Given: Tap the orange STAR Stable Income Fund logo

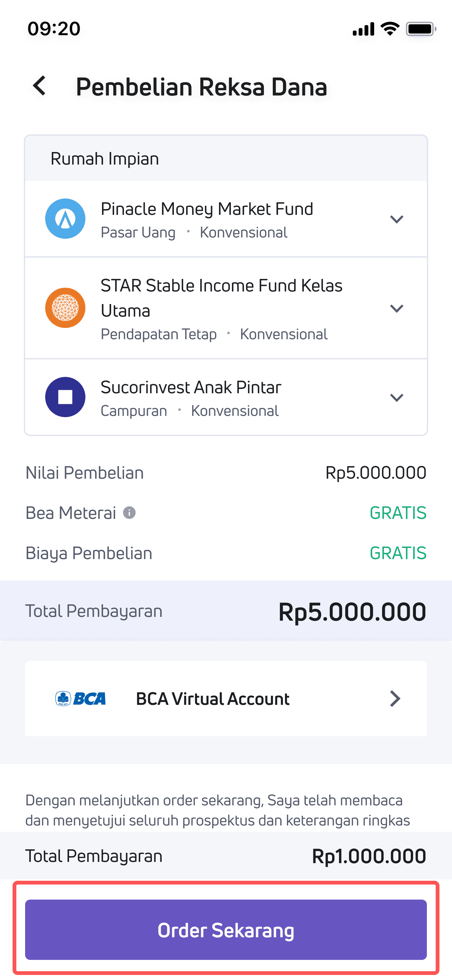Looking at the screenshot, I should [65, 308].
